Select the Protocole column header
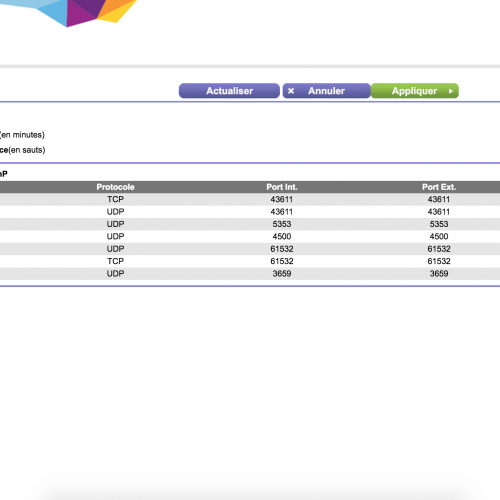This screenshot has height=500, width=500. pos(115,187)
